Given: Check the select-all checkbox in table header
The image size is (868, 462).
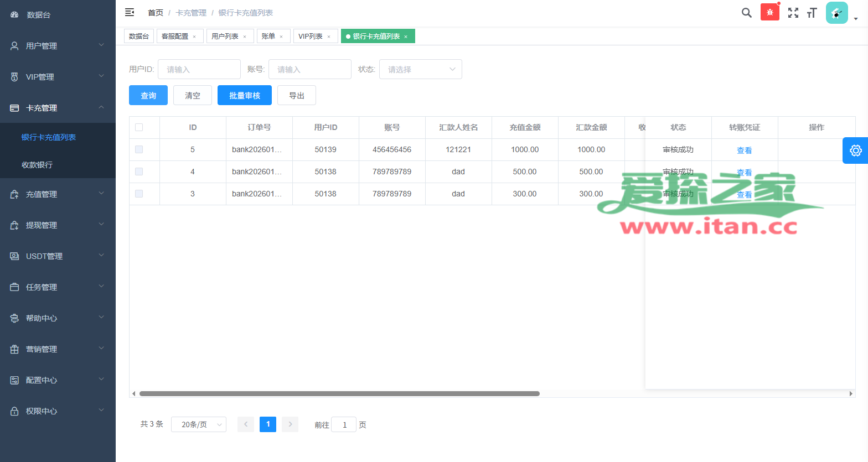Looking at the screenshot, I should [139, 127].
